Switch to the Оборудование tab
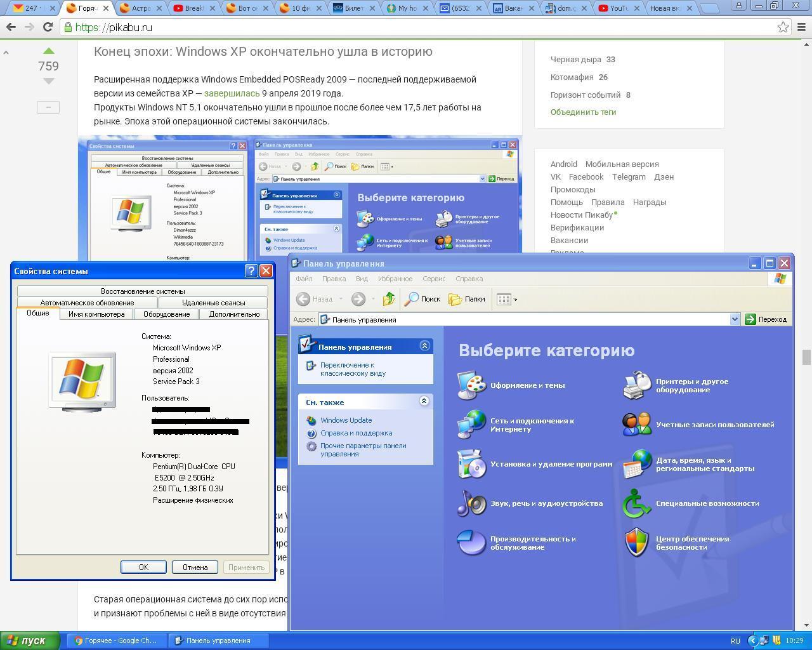Screen dimensions: 812x650 click(166, 314)
